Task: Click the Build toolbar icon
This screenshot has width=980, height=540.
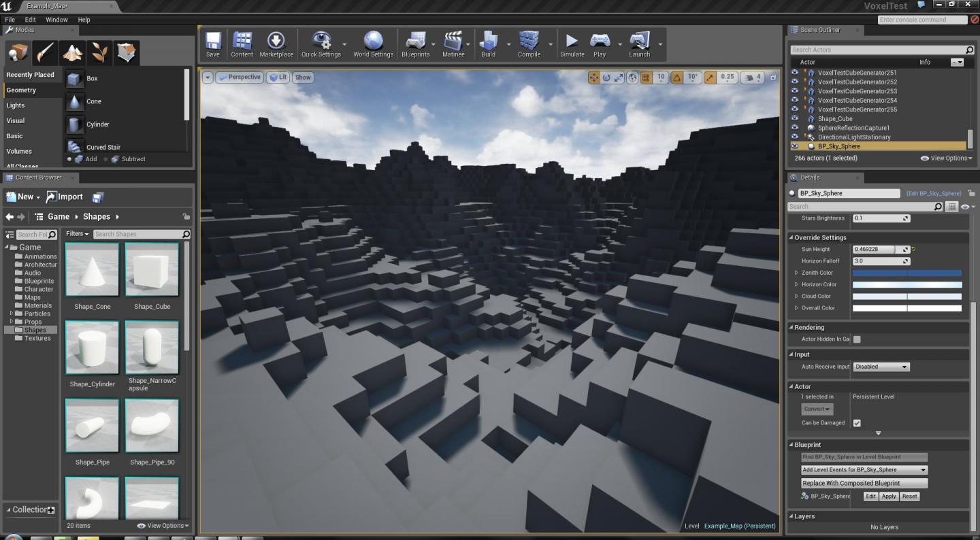Action: point(488,44)
